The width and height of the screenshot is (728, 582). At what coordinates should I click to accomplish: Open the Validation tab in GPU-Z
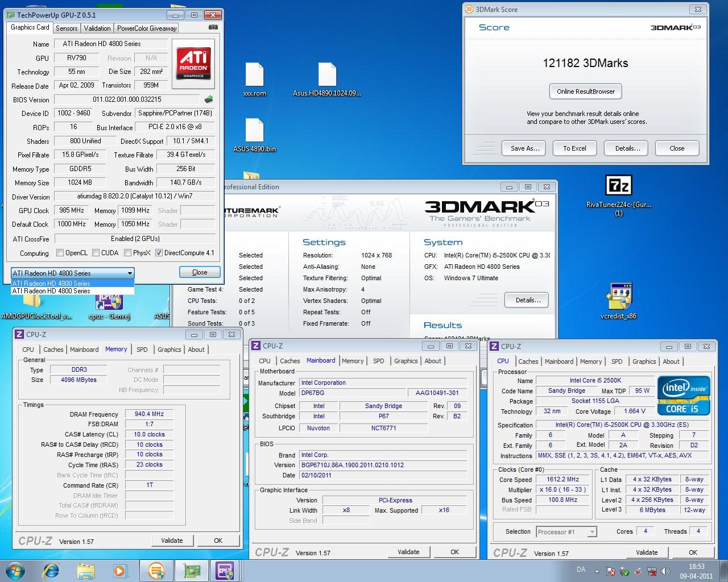[97, 28]
